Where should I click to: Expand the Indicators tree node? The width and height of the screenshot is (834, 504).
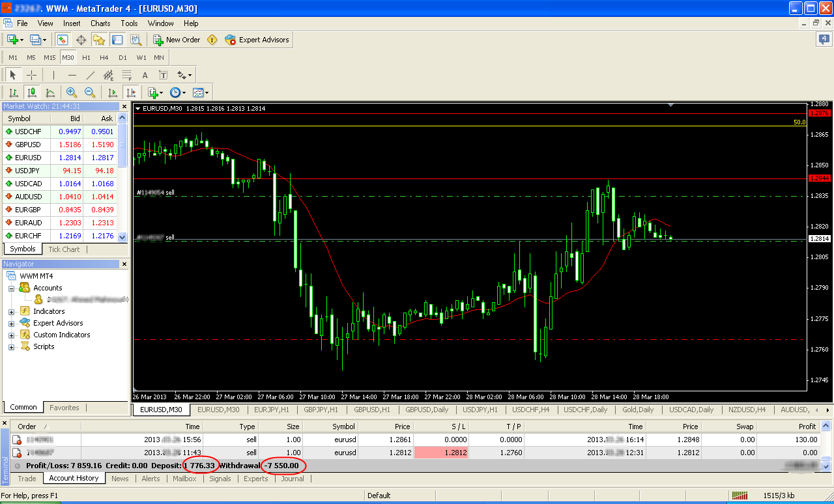click(11, 311)
